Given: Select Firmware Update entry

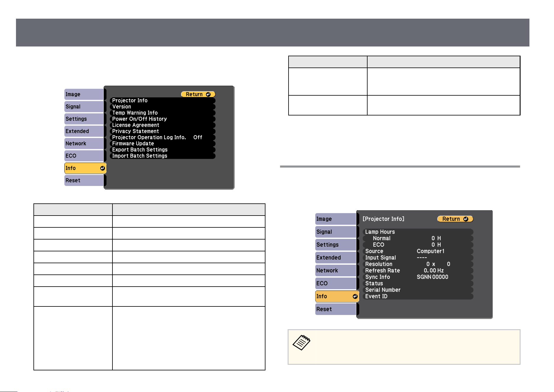Looking at the screenshot, I should pos(162,144).
